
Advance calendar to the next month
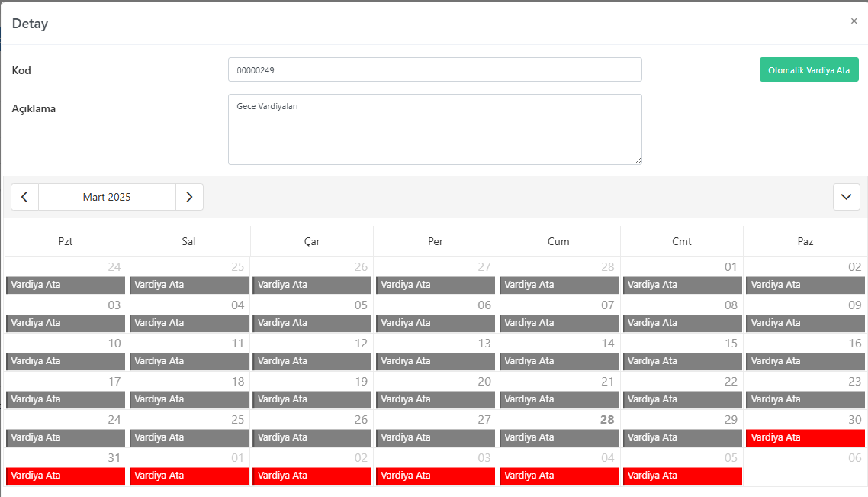(x=189, y=197)
